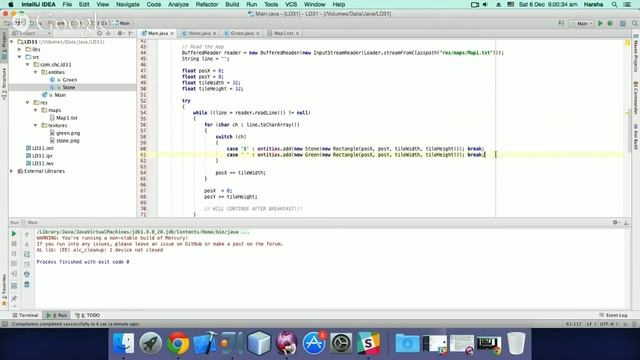Open the Event Log

(613, 315)
